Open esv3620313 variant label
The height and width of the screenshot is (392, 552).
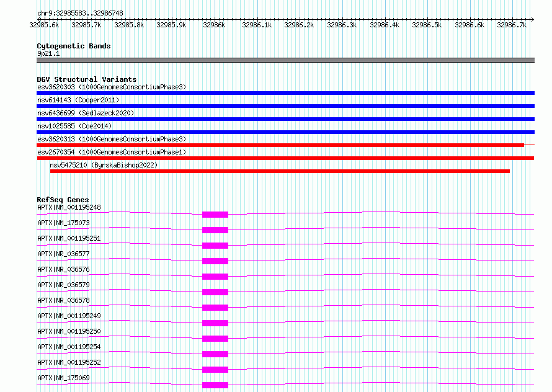pos(112,139)
